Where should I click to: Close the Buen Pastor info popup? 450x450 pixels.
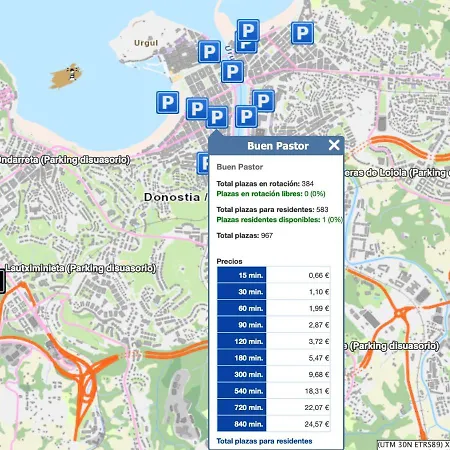tap(334, 145)
